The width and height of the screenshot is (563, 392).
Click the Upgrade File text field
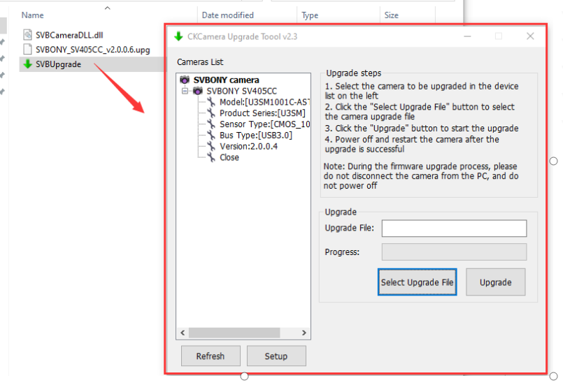[454, 228]
